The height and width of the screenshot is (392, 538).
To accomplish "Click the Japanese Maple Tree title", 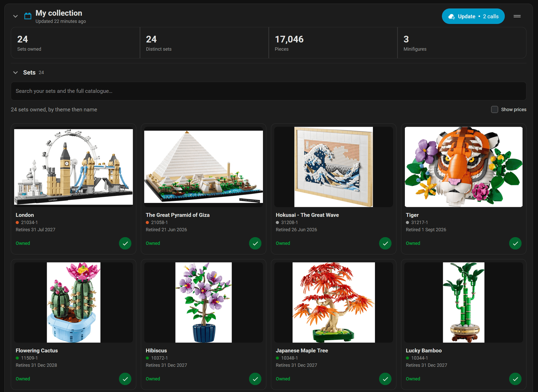I will pyautogui.click(x=302, y=351).
